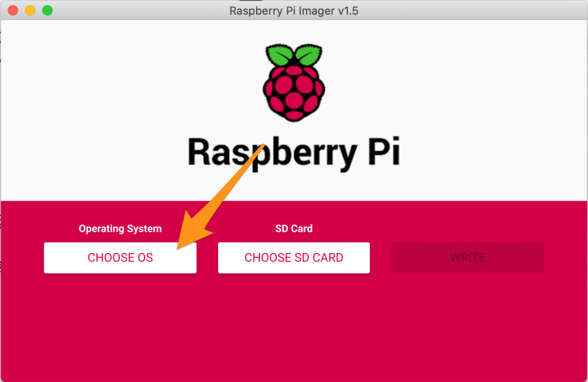Click the Raspberry Pi logo image

294,83
